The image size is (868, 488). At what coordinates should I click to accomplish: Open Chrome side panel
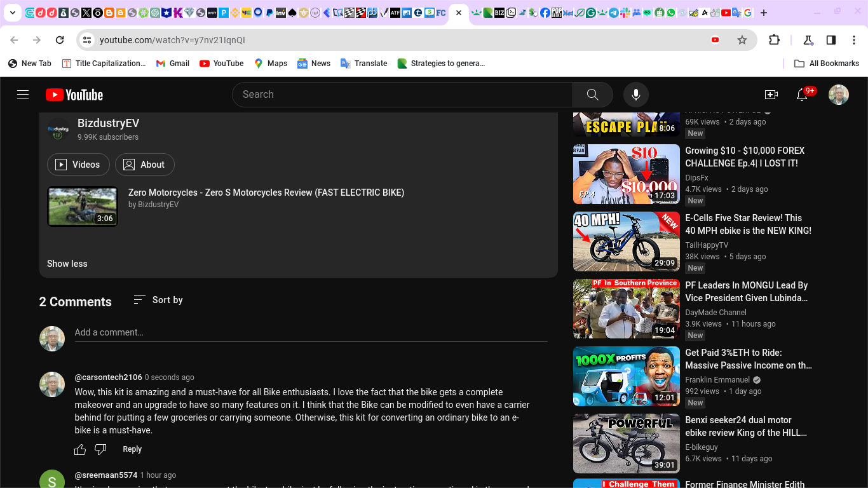(831, 40)
